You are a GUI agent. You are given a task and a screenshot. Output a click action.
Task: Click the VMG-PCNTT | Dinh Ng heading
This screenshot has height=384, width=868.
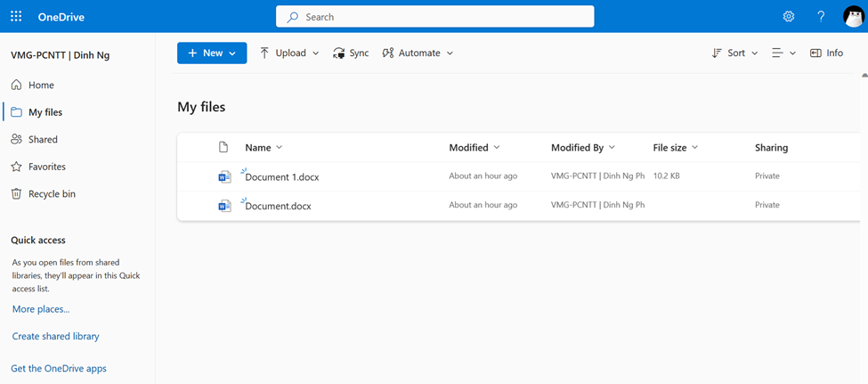pos(61,55)
